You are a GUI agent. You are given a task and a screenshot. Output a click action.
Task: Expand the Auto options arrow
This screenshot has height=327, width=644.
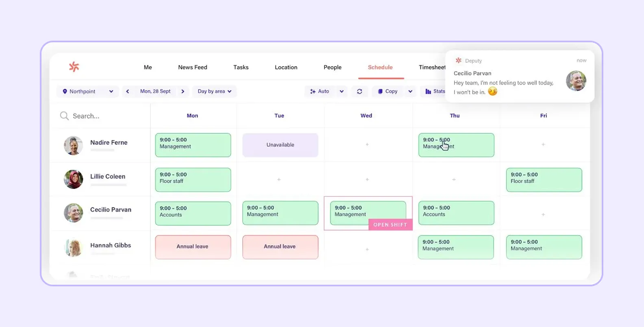pos(342,92)
